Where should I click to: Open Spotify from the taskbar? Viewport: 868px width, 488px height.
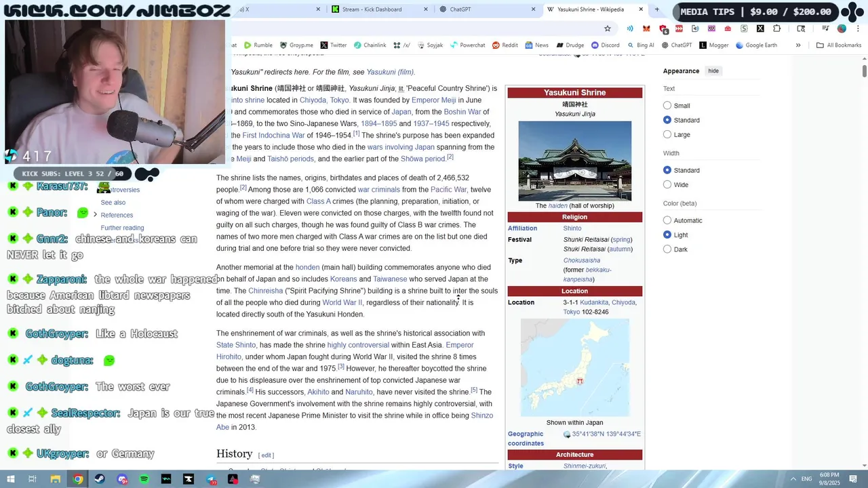click(144, 479)
